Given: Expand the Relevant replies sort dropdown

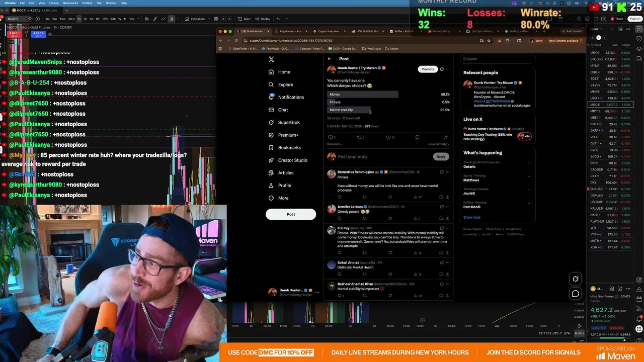Looking at the screenshot, I should (x=334, y=144).
